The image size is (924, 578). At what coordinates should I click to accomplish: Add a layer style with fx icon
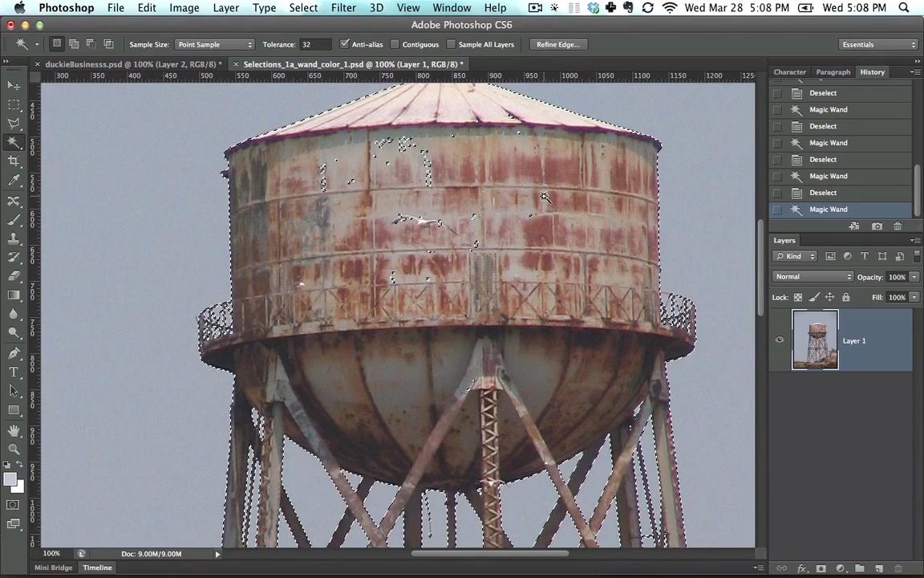(x=801, y=568)
